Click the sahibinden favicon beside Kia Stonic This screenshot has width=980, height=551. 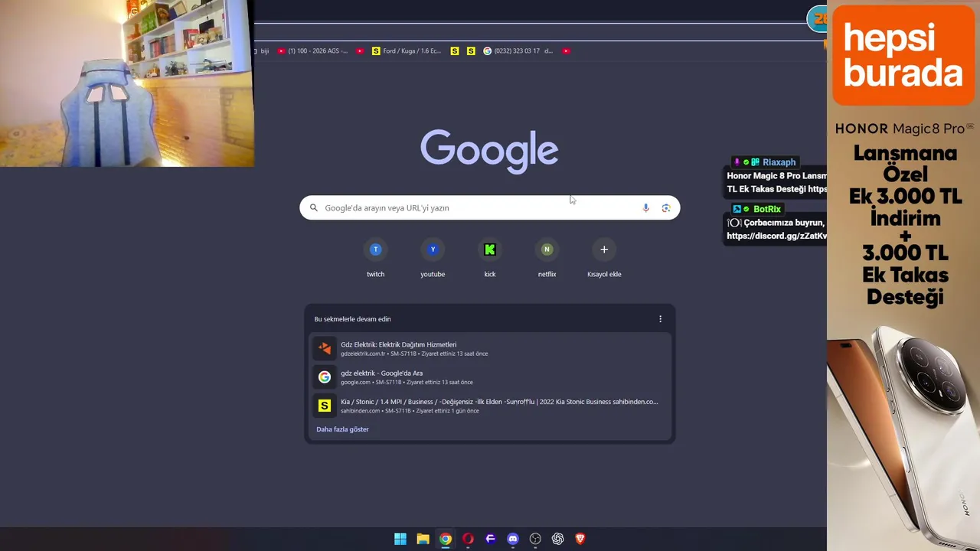tap(325, 406)
